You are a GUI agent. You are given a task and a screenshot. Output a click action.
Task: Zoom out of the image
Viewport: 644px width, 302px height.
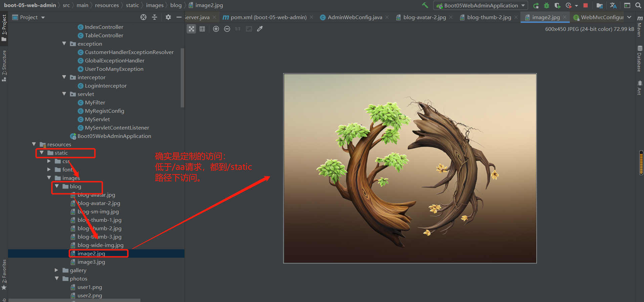tap(227, 29)
